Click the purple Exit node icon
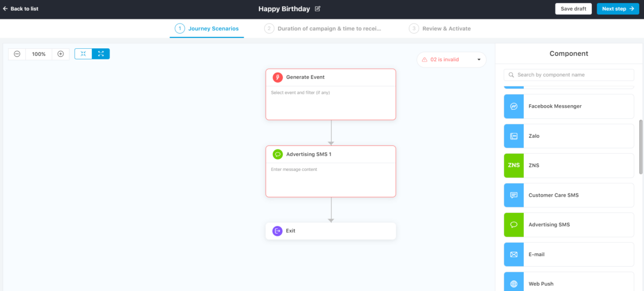The image size is (644, 291). point(277,231)
